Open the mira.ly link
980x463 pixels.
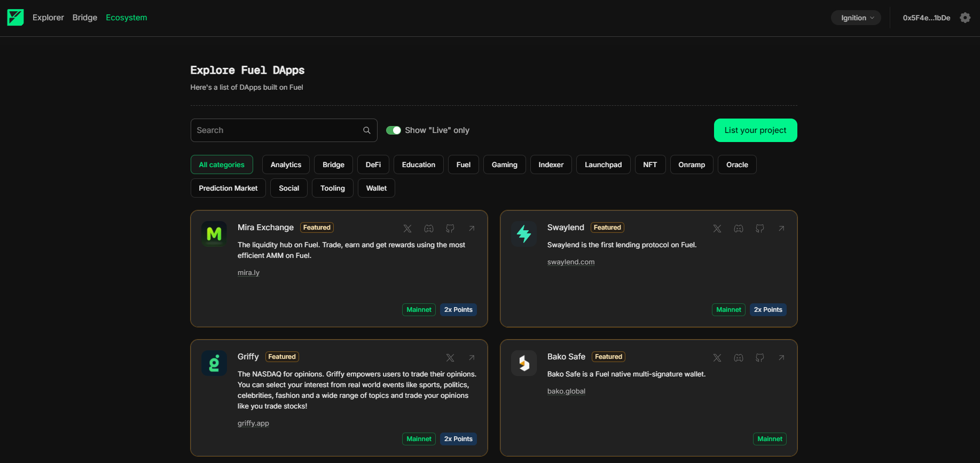coord(248,272)
